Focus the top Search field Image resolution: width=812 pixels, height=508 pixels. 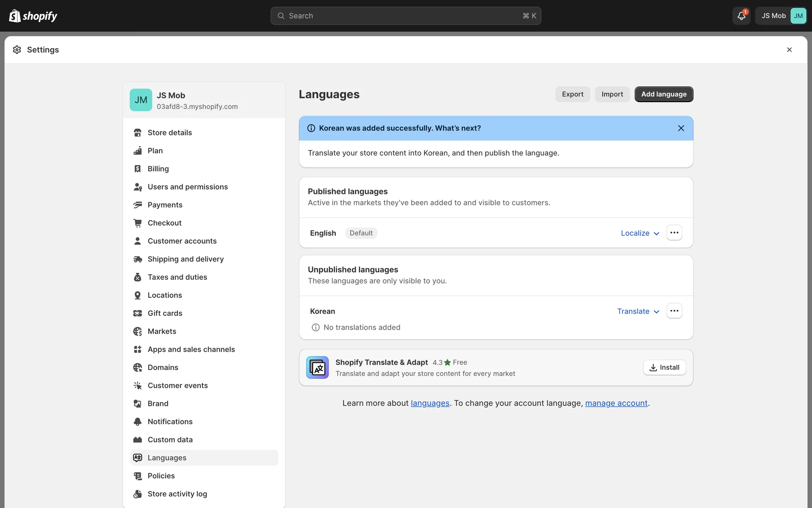(405, 16)
